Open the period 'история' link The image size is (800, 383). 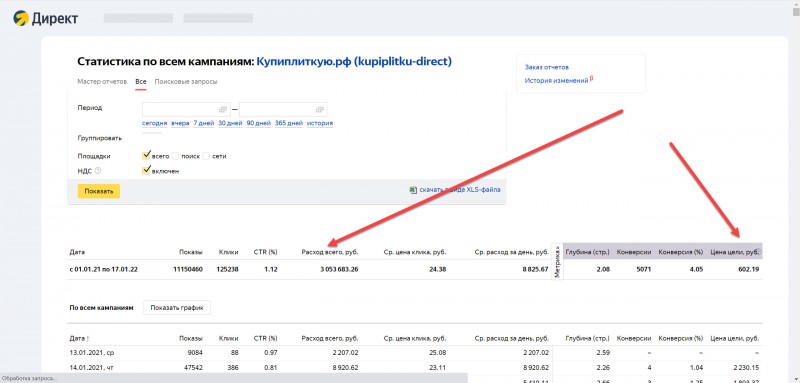coord(320,123)
